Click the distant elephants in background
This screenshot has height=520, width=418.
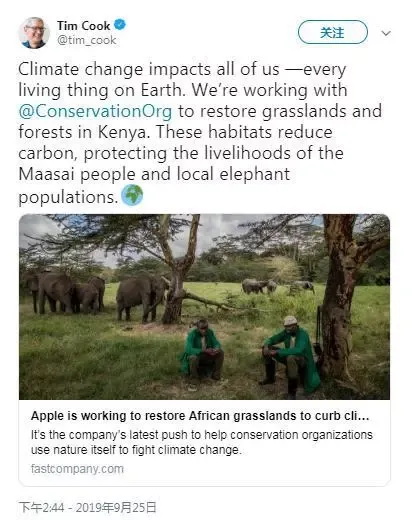coord(278,287)
